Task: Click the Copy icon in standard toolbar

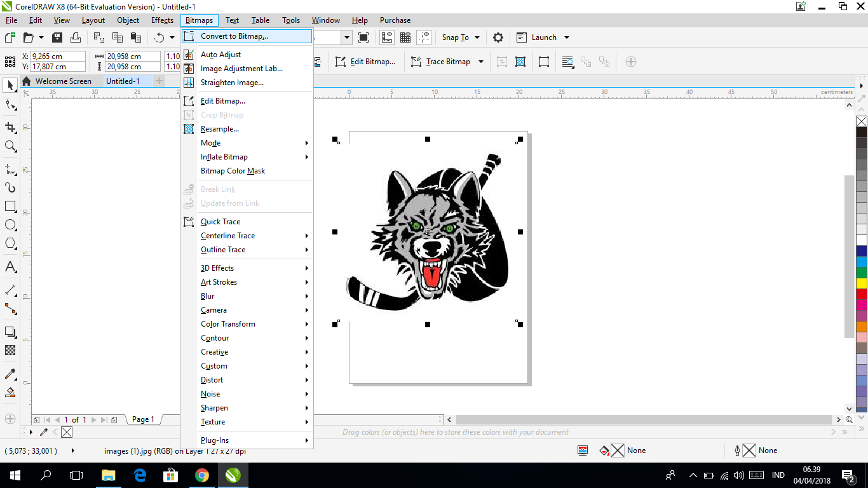Action: [x=117, y=37]
